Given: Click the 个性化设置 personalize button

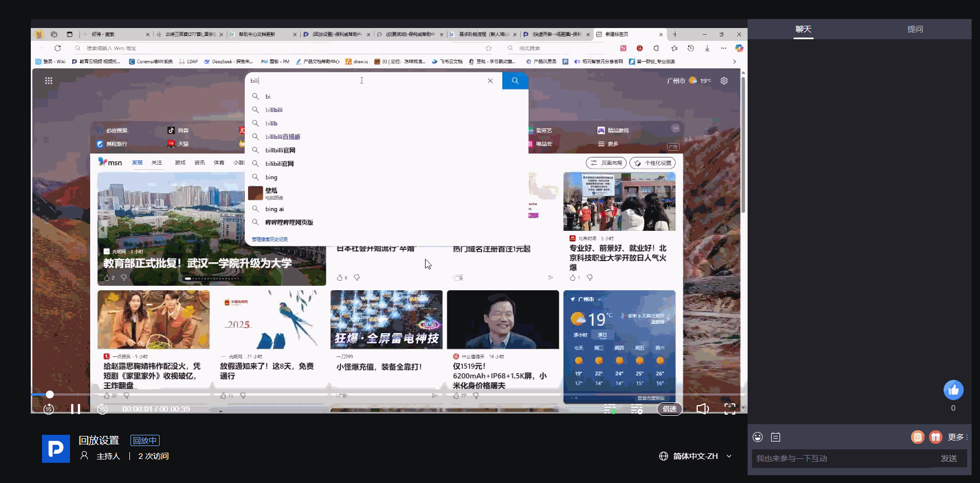Looking at the screenshot, I should (x=652, y=163).
